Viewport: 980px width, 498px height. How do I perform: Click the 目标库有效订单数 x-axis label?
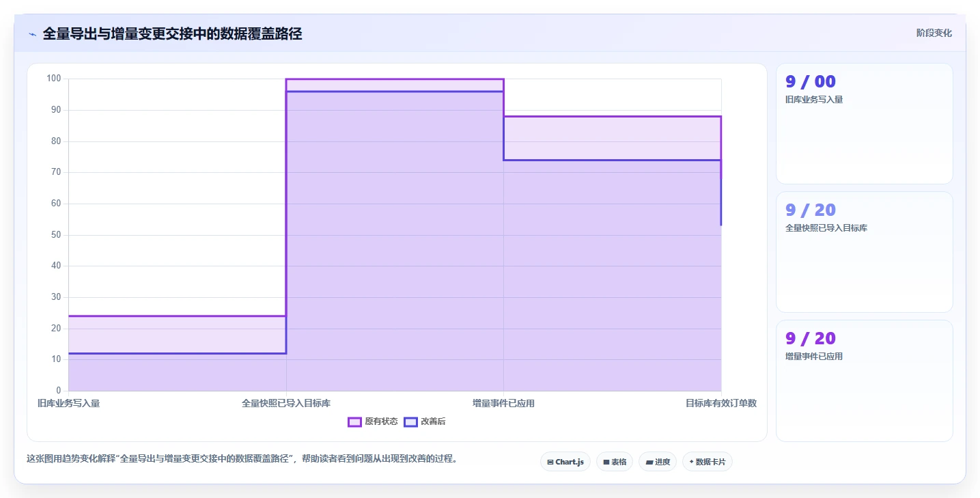coord(721,403)
